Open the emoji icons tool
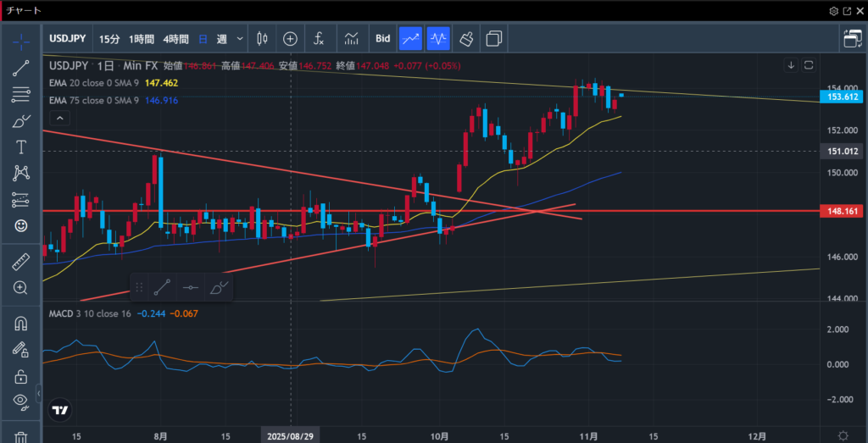 [x=21, y=225]
